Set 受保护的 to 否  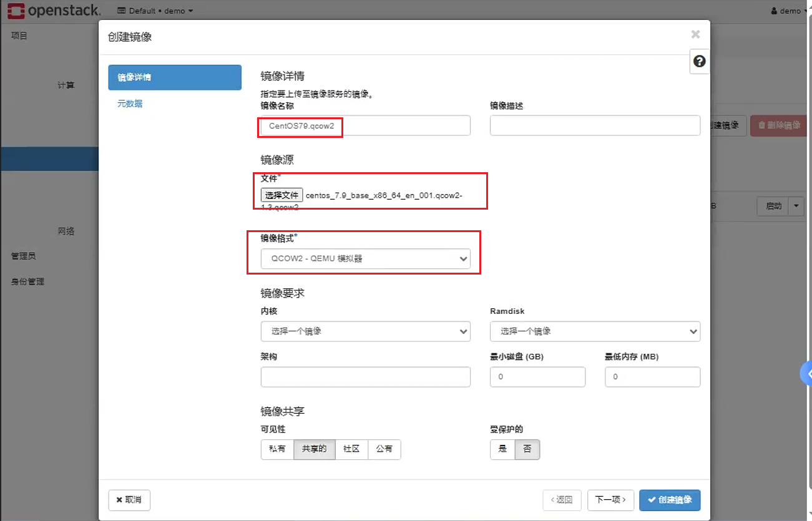[x=527, y=449]
